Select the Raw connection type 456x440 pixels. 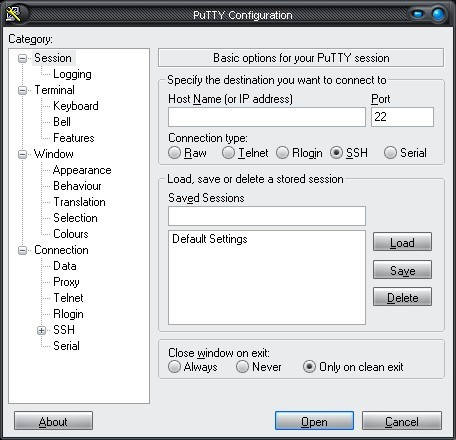point(174,153)
